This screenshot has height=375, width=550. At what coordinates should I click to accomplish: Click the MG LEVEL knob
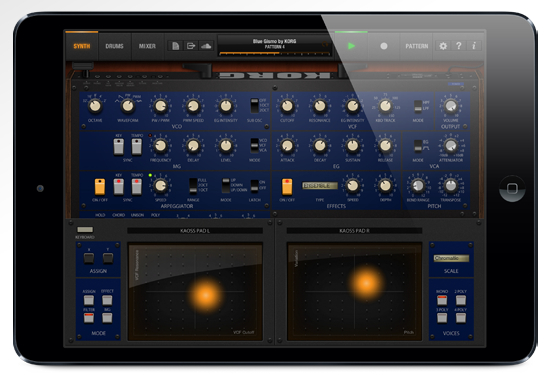click(226, 146)
